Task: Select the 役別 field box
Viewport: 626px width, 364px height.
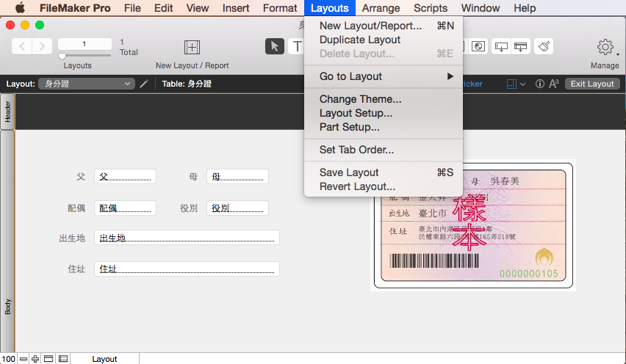Action: click(x=237, y=208)
